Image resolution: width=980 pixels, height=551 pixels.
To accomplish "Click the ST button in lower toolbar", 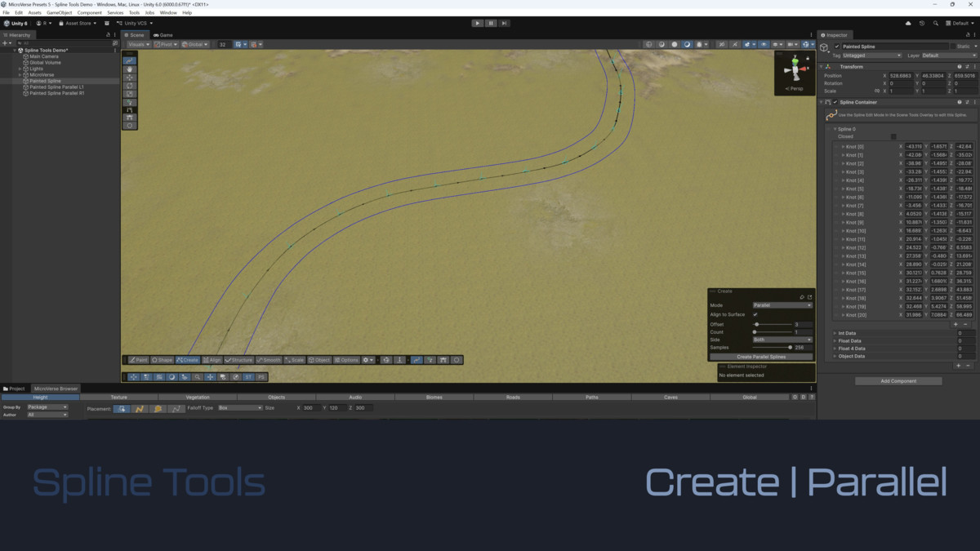I will click(249, 377).
